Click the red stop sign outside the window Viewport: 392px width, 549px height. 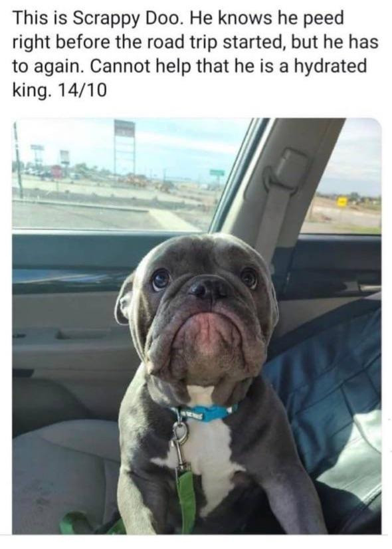coord(56,172)
